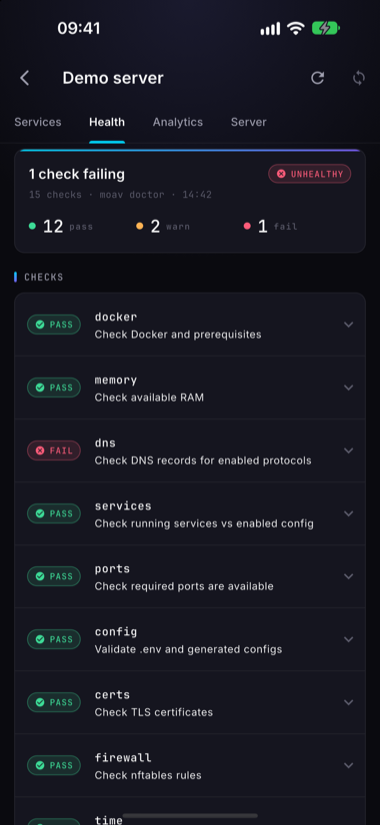Select the ports check description text
The image size is (380, 825).
pos(184,586)
